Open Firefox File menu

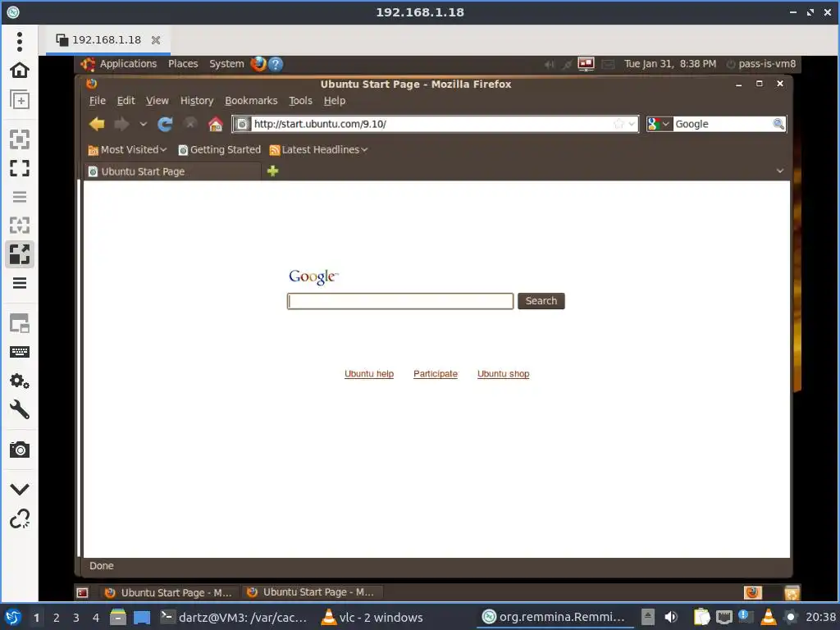click(x=98, y=101)
